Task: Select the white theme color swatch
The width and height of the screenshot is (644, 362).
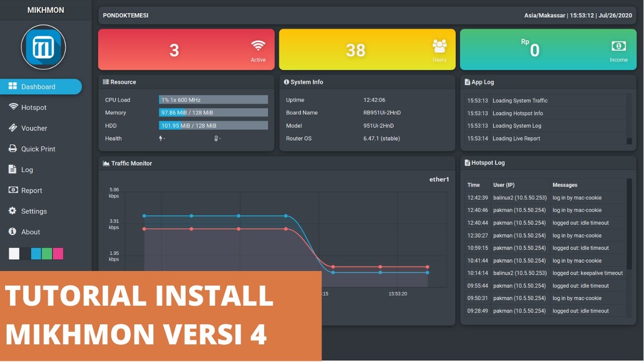Action: (x=14, y=253)
